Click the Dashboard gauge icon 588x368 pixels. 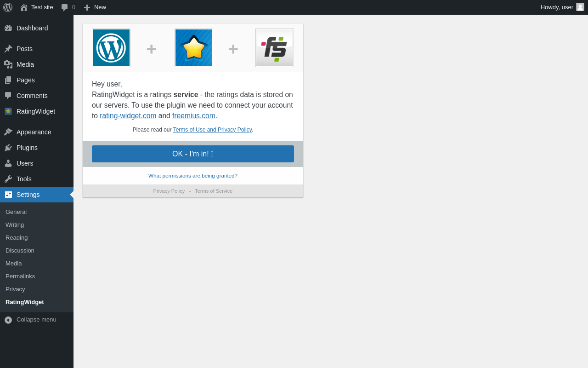click(8, 28)
